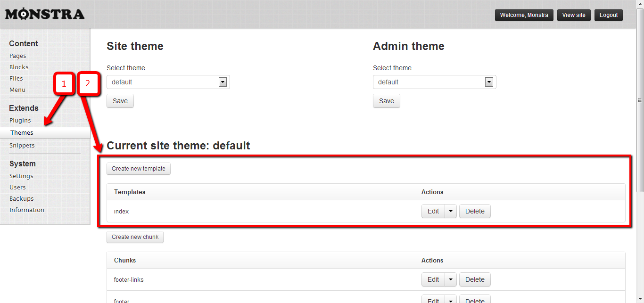This screenshot has width=644, height=303.
Task: Click the Welcome, Monstra profile button
Action: point(524,15)
